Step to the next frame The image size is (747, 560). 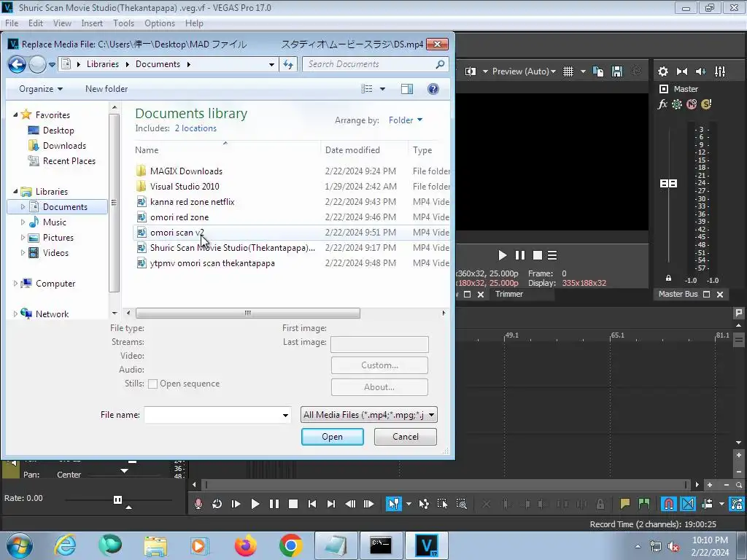pyautogui.click(x=368, y=504)
